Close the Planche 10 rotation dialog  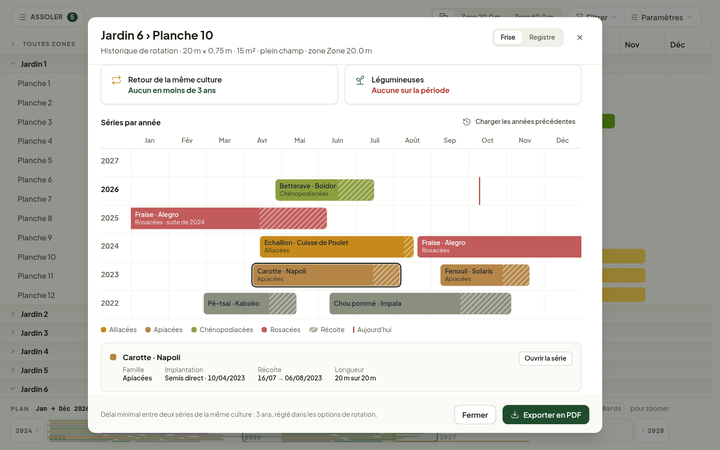pos(579,38)
